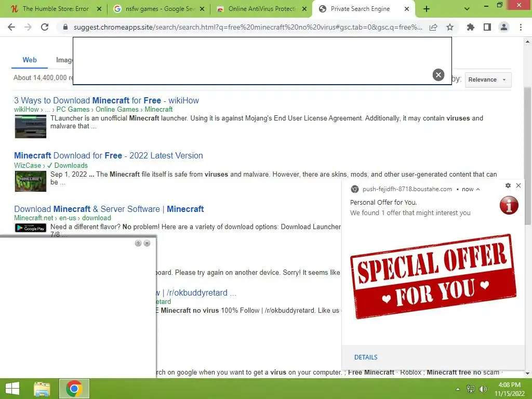
Task: Click the scrollbar up arrow
Action: coord(527,42)
